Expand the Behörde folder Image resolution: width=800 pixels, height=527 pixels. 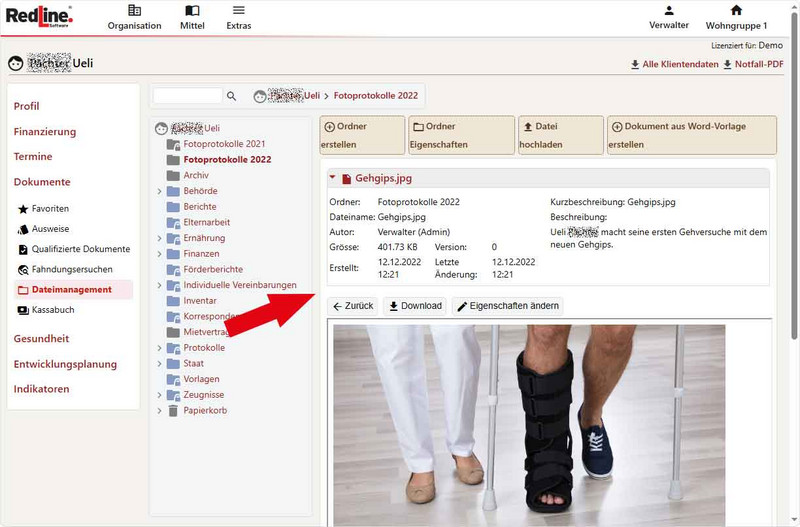click(x=159, y=191)
